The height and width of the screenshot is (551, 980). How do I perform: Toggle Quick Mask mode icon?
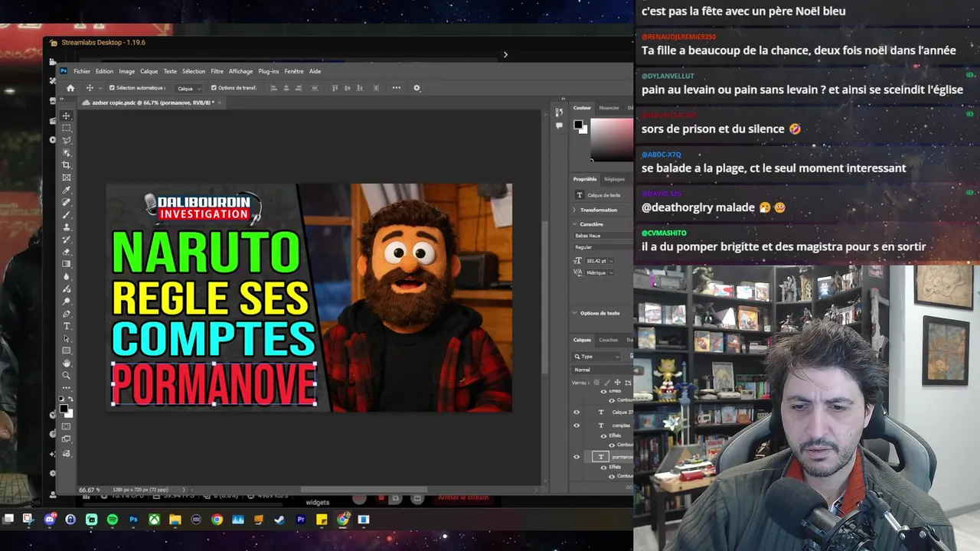pos(67,426)
